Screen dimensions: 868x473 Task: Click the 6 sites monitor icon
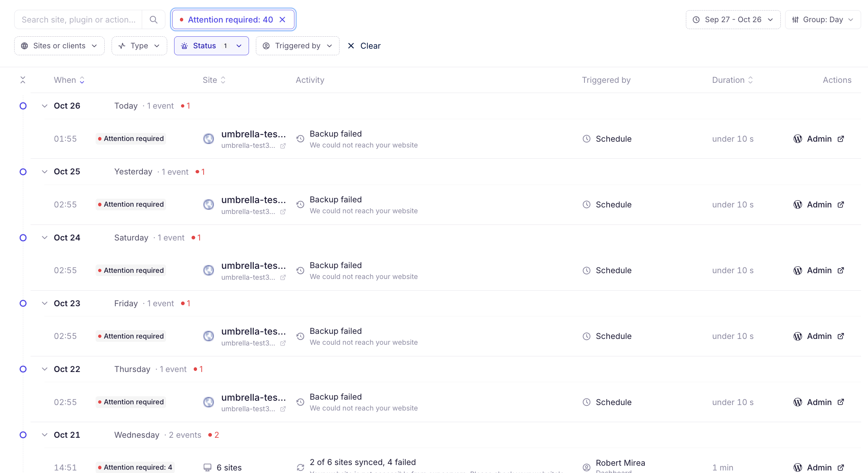(x=208, y=468)
